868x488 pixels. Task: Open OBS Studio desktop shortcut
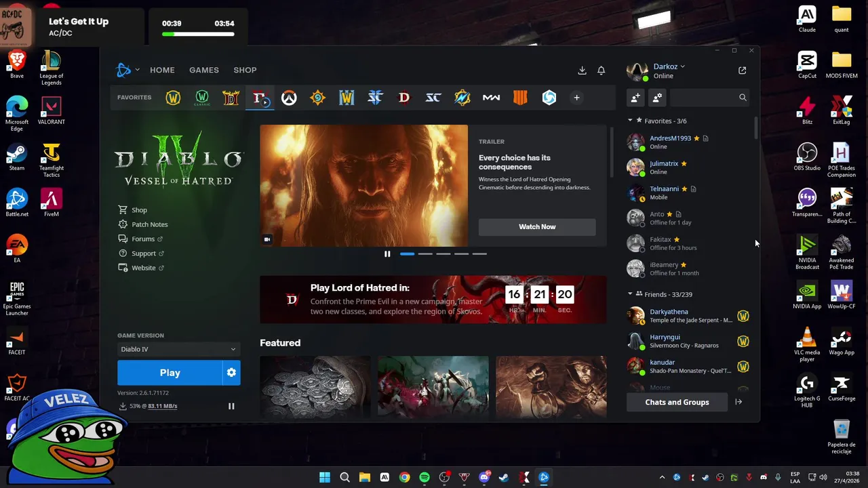point(807,157)
